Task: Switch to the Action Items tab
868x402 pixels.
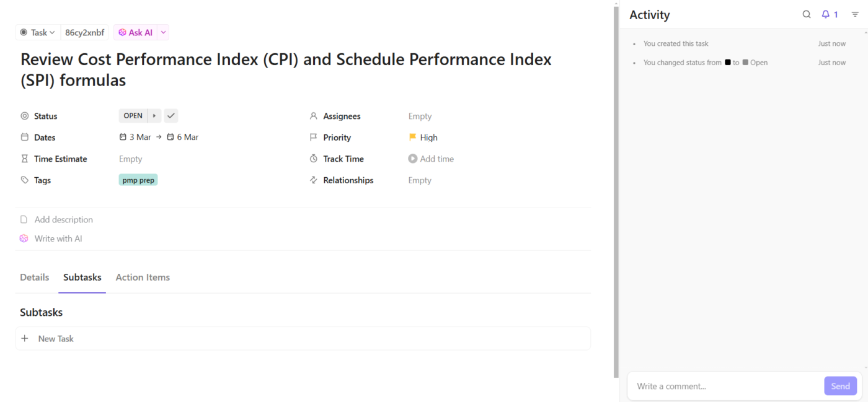Action: coord(143,277)
